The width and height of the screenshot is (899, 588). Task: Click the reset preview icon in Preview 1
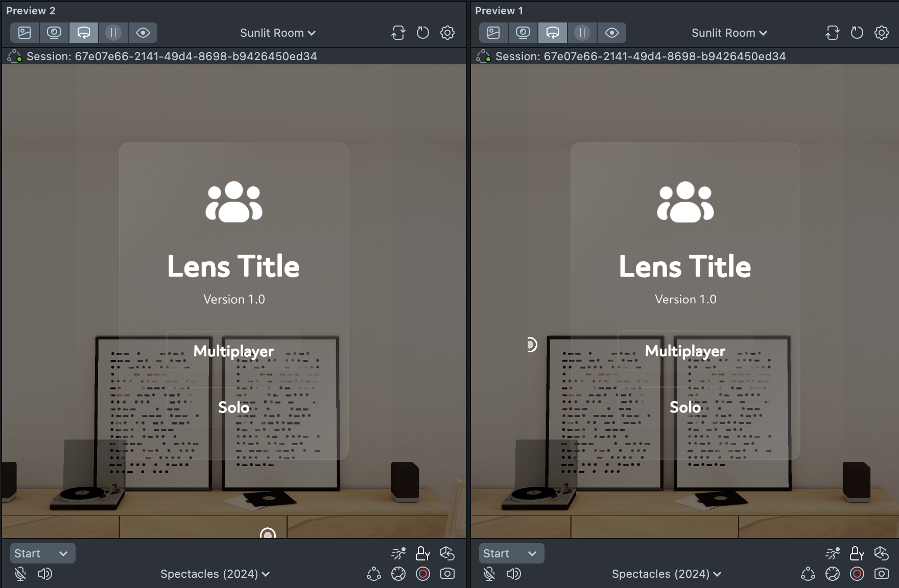(857, 33)
